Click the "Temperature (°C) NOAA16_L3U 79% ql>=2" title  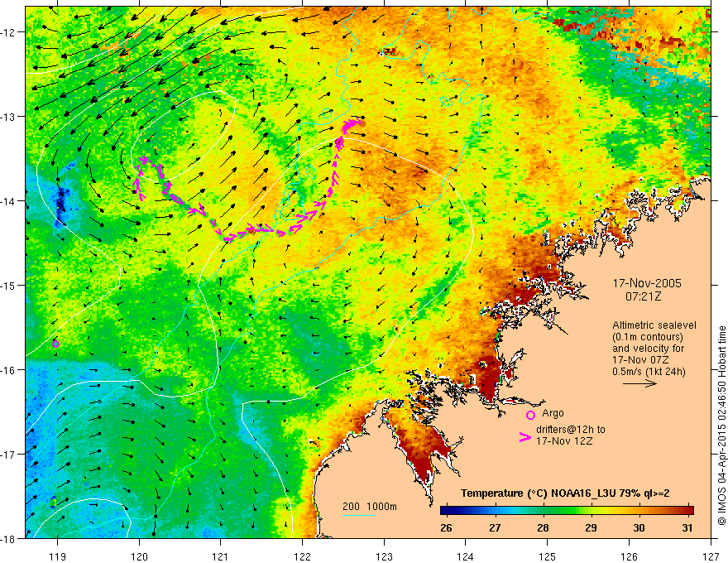pyautogui.click(x=565, y=493)
